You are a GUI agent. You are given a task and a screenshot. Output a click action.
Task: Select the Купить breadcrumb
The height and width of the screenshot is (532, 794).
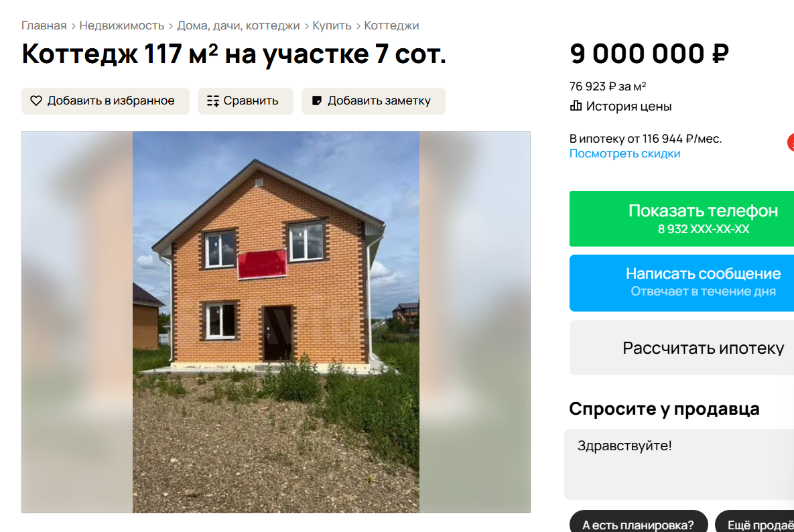point(332,25)
